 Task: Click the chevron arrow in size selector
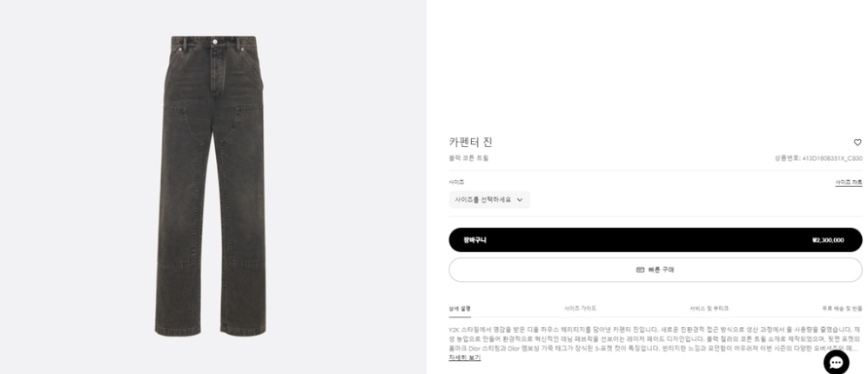coord(519,200)
